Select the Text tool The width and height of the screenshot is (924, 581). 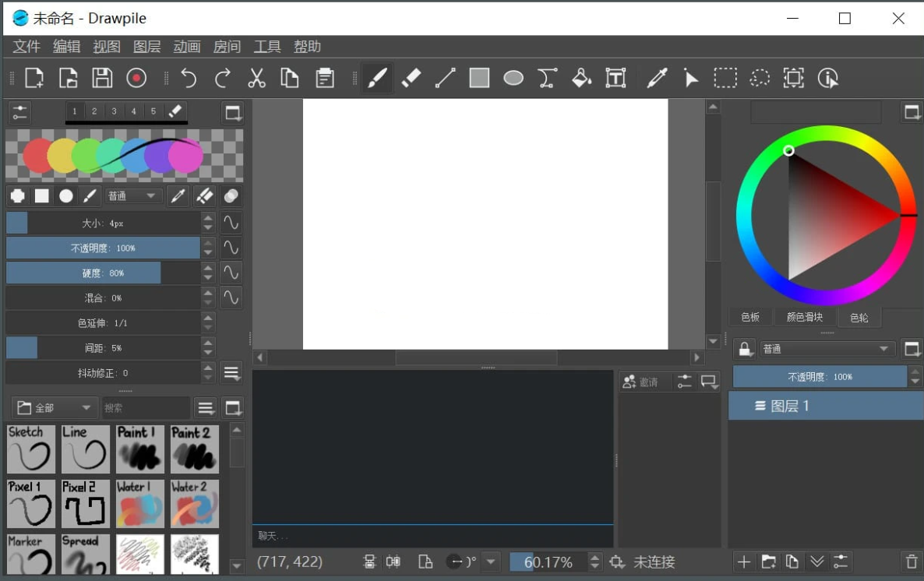tap(615, 78)
